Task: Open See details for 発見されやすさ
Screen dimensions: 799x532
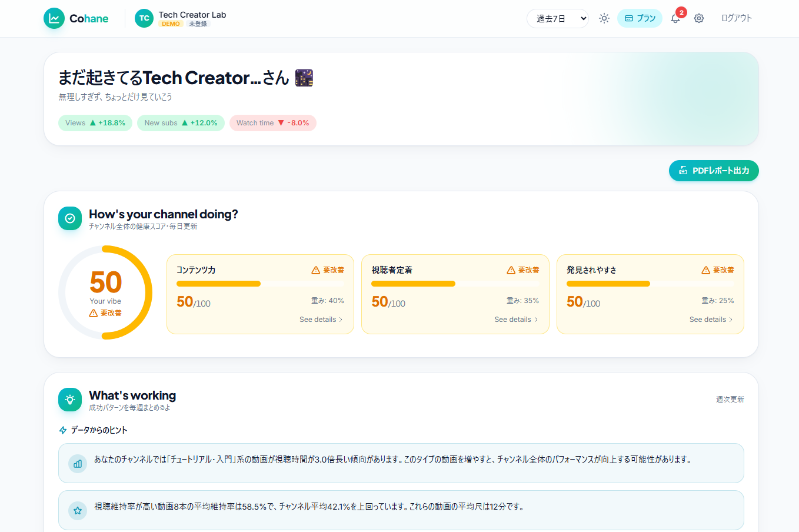Action: pos(711,320)
